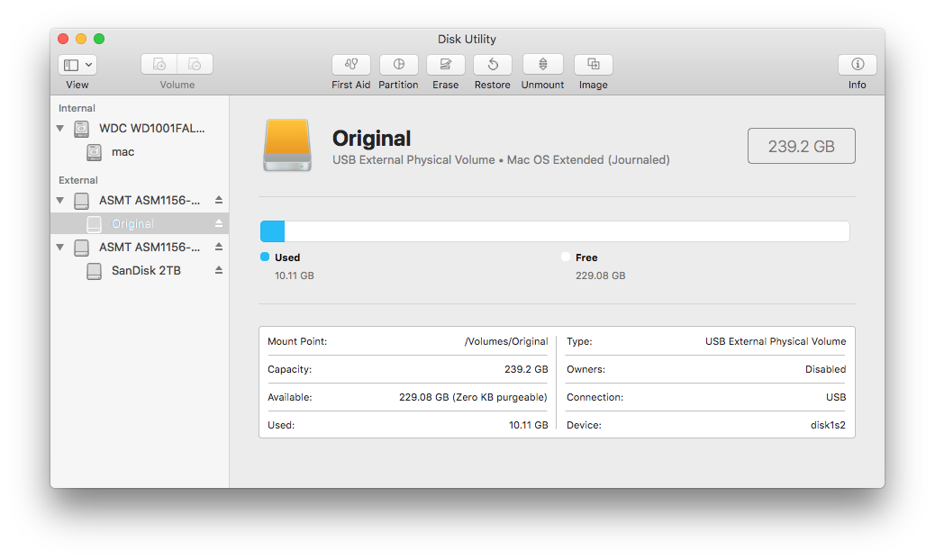This screenshot has width=935, height=560.
Task: Eject the SanDisk 2TB volume
Action: (x=219, y=270)
